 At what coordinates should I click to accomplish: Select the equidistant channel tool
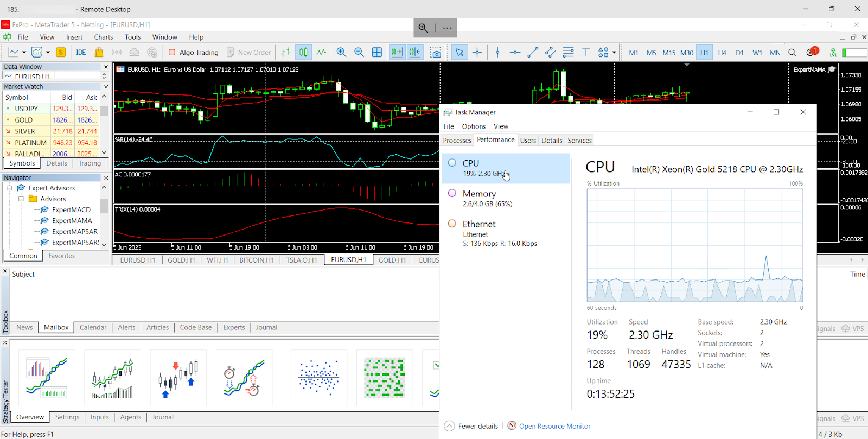[x=550, y=53]
